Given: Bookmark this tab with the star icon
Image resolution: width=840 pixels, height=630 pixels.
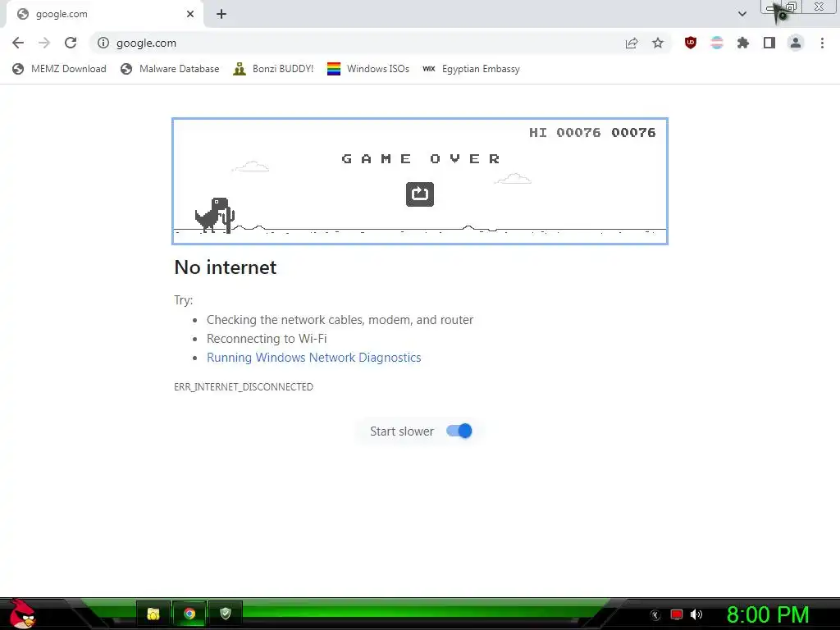Looking at the screenshot, I should coord(658,43).
